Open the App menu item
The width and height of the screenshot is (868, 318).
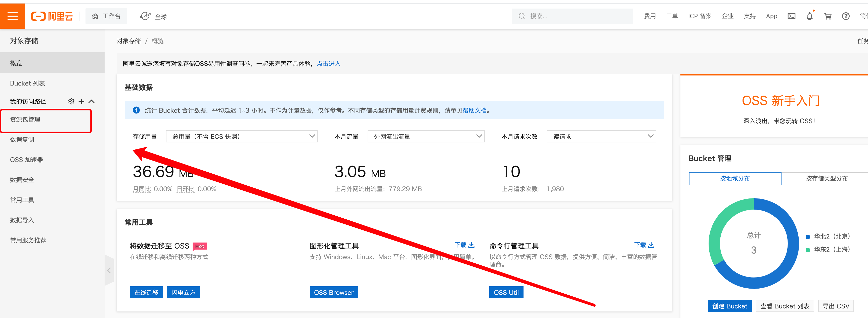click(x=771, y=16)
